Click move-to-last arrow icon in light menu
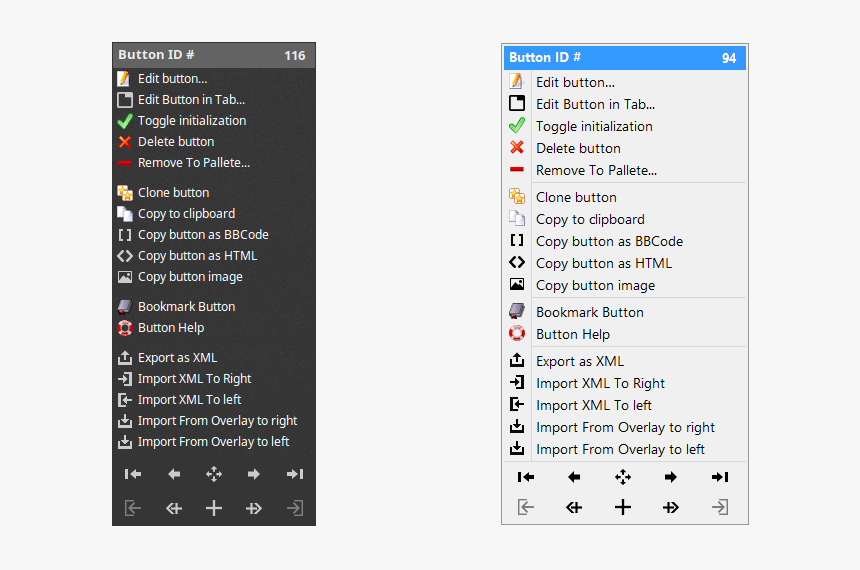Screen dimensions: 860x570 tap(720, 477)
